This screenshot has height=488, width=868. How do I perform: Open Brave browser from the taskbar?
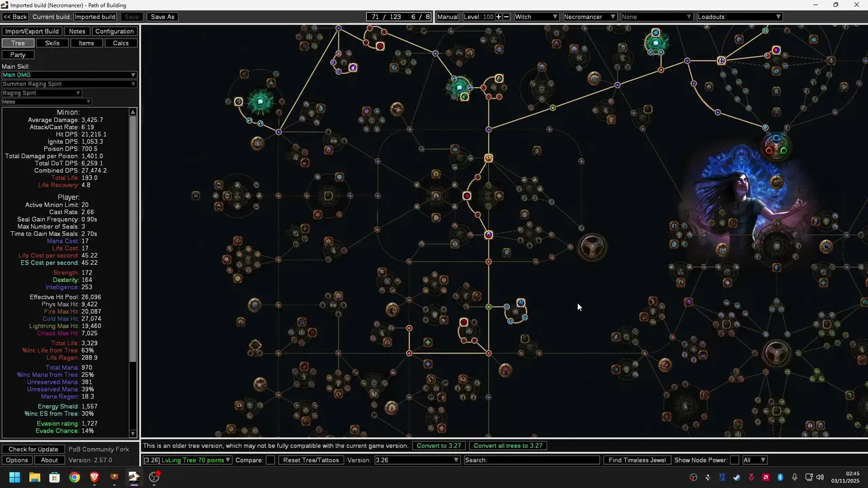click(94, 477)
